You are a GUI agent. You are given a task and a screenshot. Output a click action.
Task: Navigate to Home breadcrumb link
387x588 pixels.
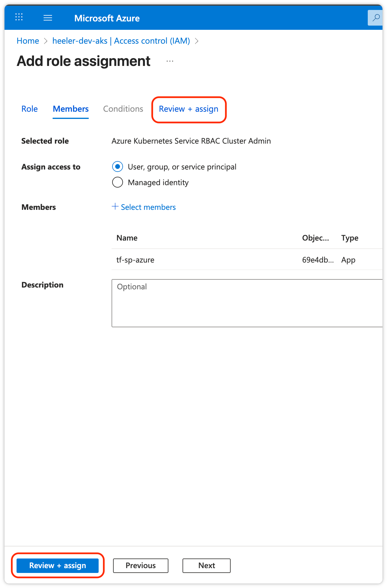28,41
